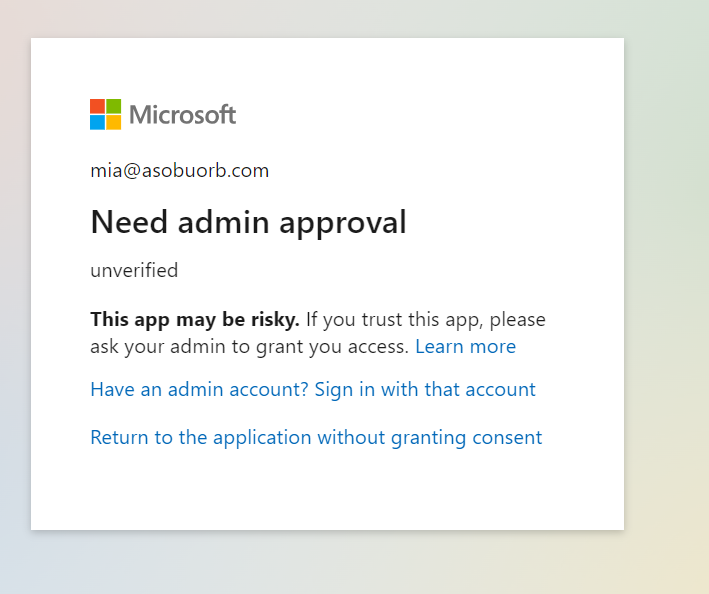709x594 pixels.
Task: Click the word 'approval' in the heading
Action: [341, 223]
